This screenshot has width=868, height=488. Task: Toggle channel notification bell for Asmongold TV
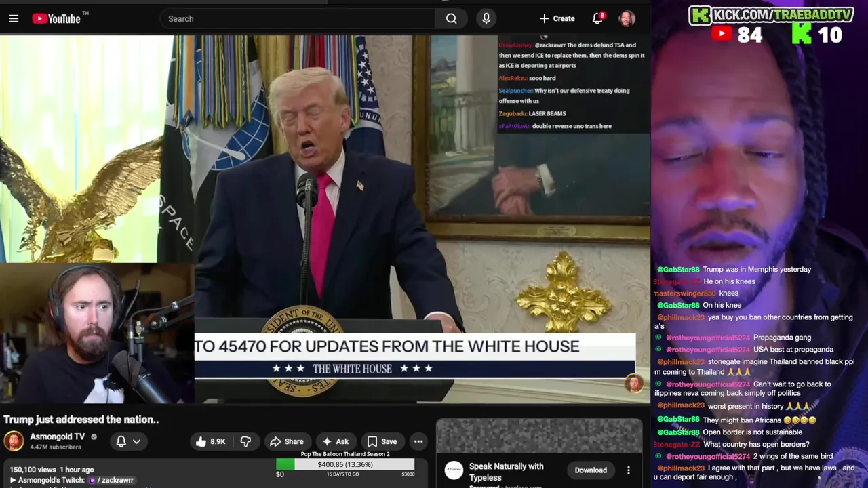click(121, 441)
